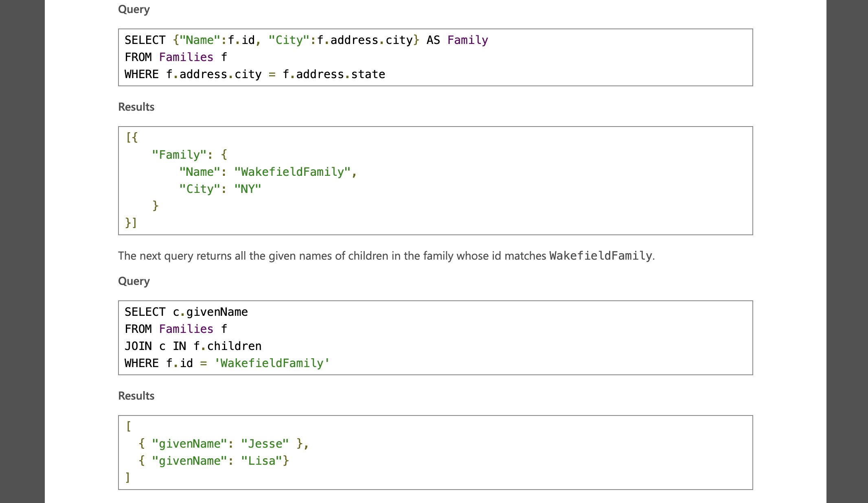Click the paragraph starting 'The next query returns'
The image size is (868, 503).
pyautogui.click(x=386, y=256)
